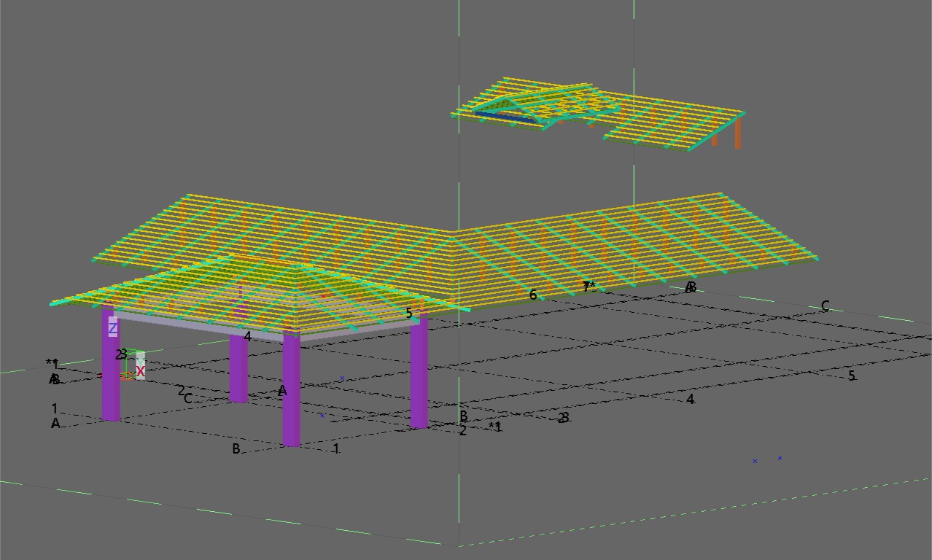
Task: Click grid label A beside front column
Action: pyautogui.click(x=282, y=391)
